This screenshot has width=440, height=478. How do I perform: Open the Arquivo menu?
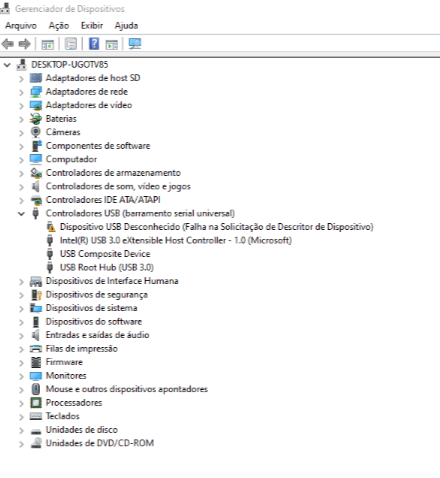point(21,26)
